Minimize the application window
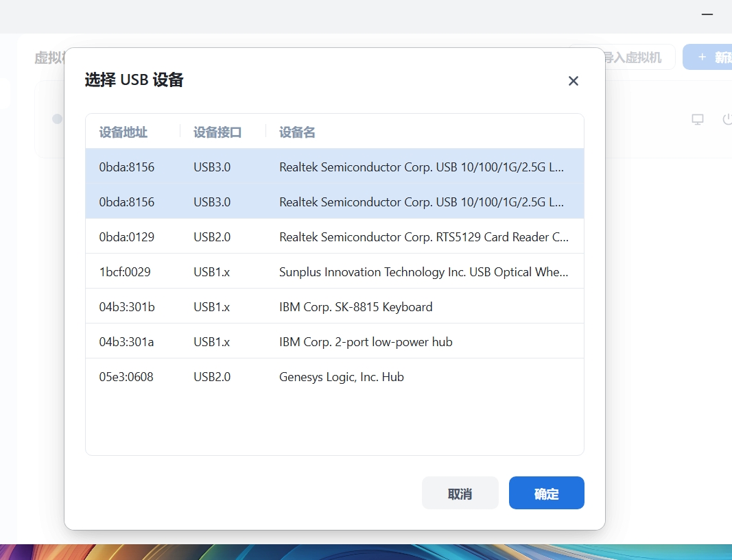The width and height of the screenshot is (732, 560). click(x=707, y=14)
